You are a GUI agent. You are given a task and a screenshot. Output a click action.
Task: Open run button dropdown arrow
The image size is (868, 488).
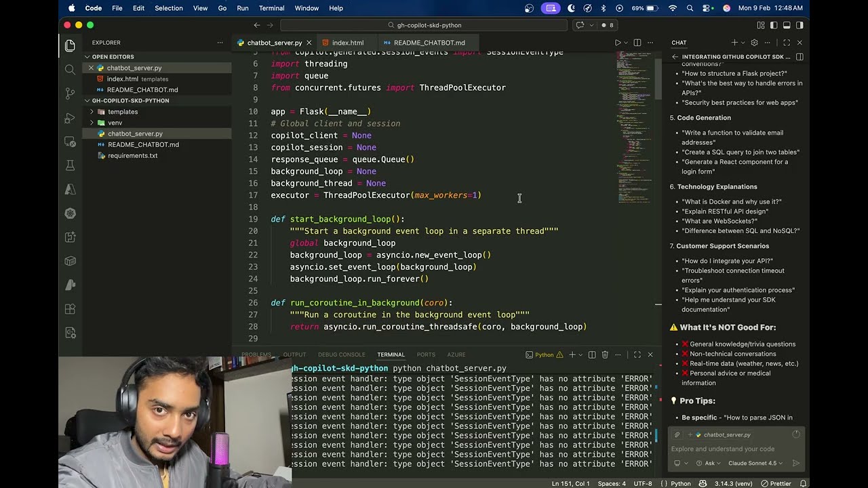pos(625,43)
